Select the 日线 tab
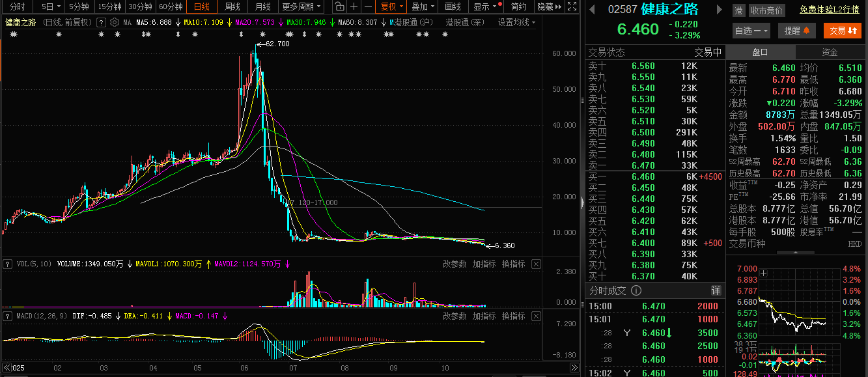This screenshot has height=377, width=868. [202, 7]
